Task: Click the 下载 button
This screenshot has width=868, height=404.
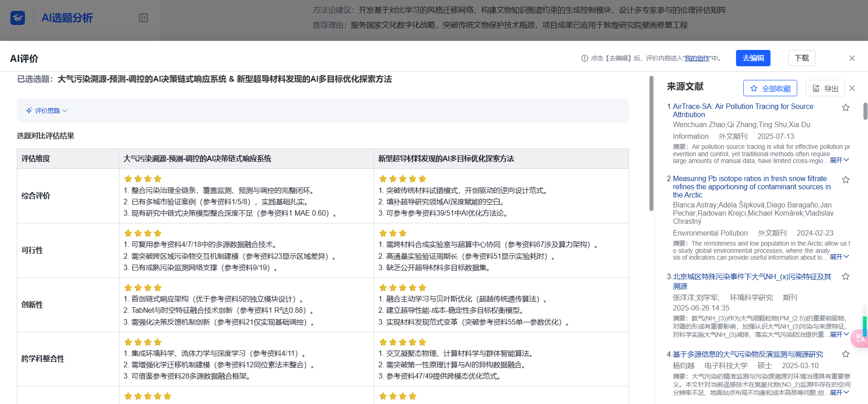Action: [801, 58]
